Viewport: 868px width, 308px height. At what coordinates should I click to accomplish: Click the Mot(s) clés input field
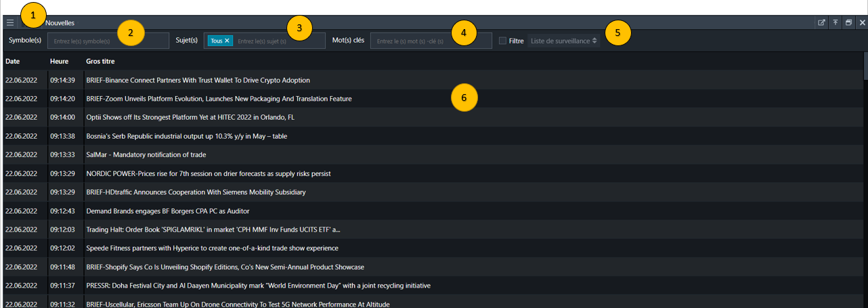tap(431, 41)
